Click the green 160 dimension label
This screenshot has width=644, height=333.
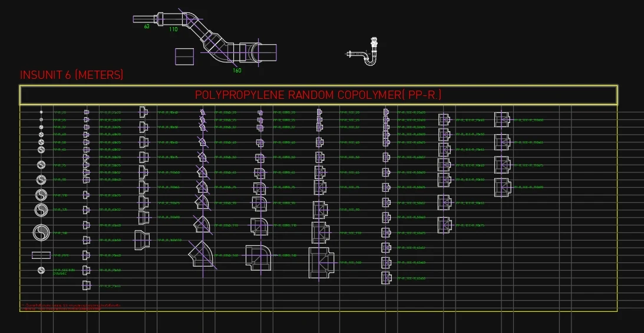pyautogui.click(x=237, y=71)
